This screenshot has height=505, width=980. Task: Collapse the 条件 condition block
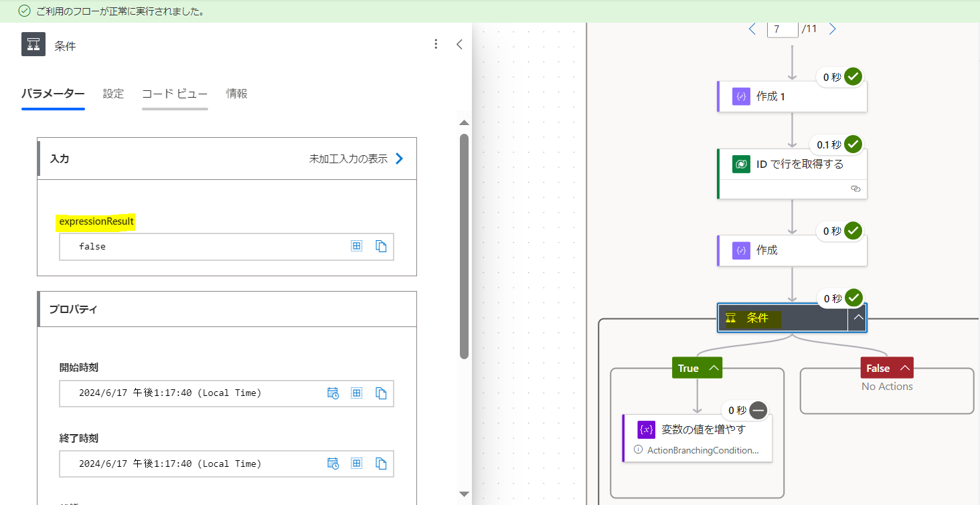click(x=857, y=318)
